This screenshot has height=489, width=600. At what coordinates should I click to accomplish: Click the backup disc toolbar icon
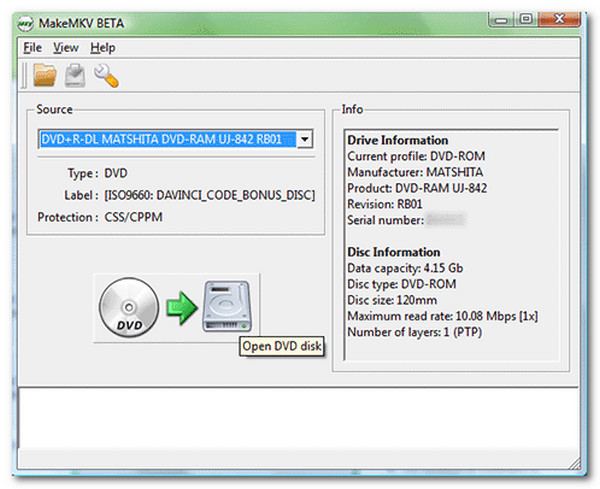[x=75, y=75]
